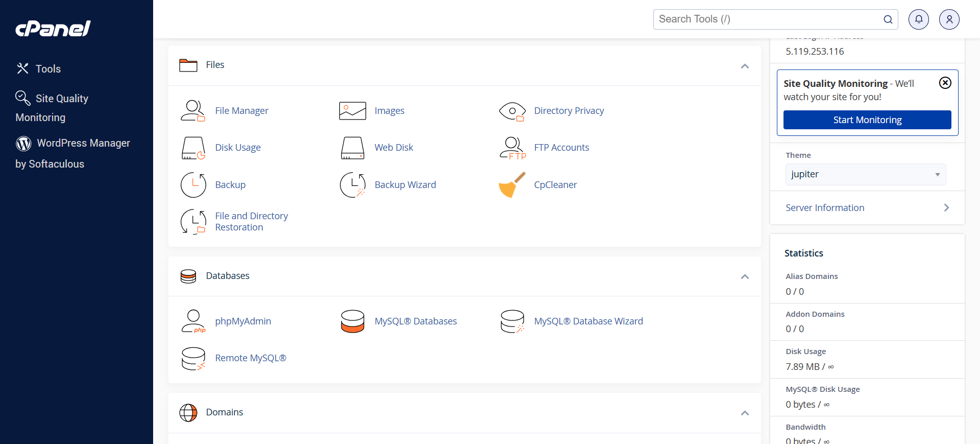
Task: Click the Files folder icon
Action: (188, 65)
